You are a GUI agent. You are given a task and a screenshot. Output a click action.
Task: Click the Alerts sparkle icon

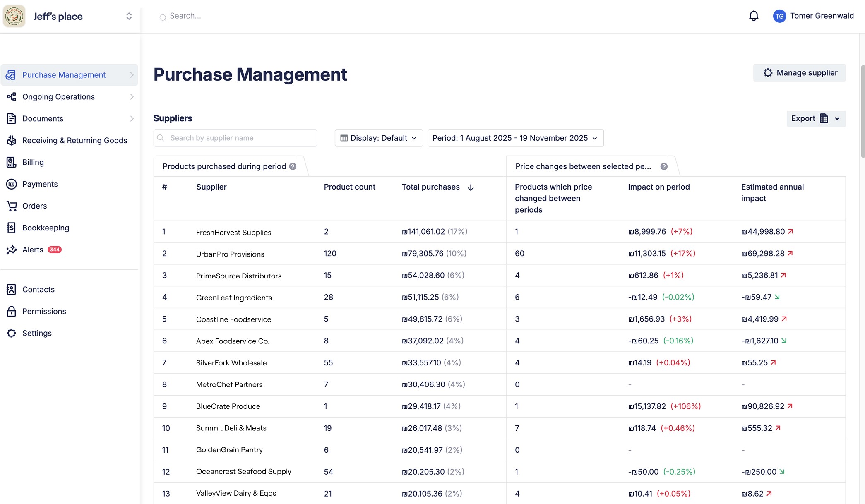coord(12,250)
